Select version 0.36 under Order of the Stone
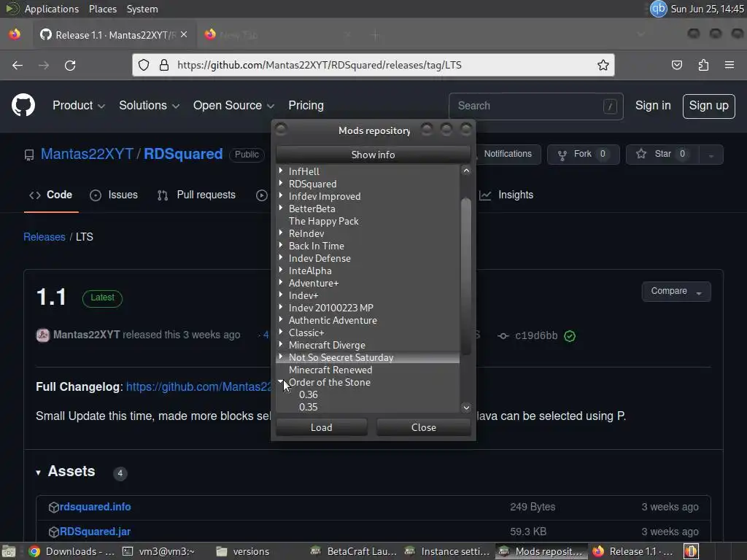This screenshot has height=560, width=747. tap(309, 394)
